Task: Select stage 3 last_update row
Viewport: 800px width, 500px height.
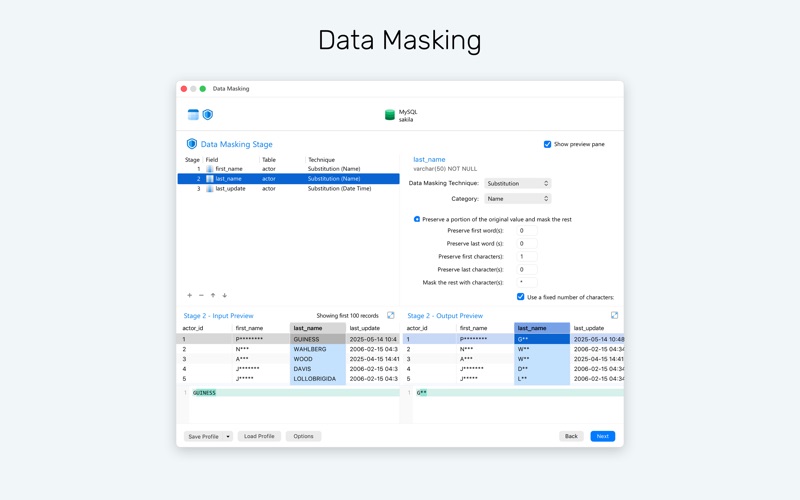Action: pos(288,189)
